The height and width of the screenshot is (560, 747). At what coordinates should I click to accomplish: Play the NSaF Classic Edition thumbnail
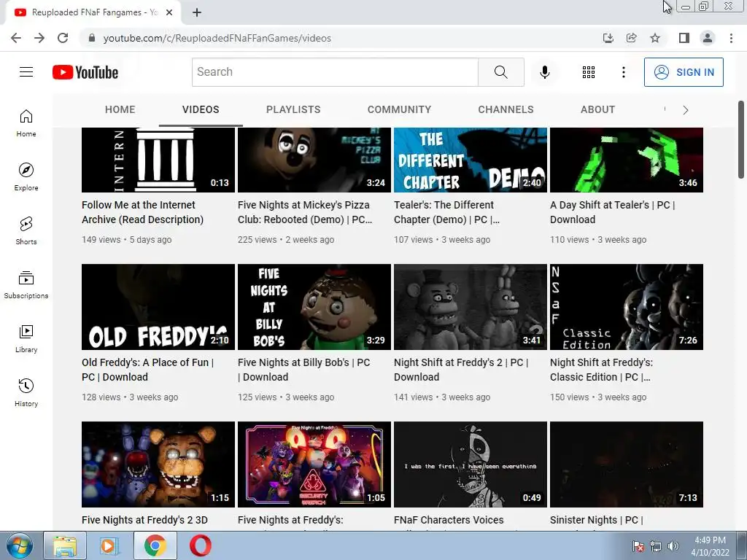click(x=627, y=307)
